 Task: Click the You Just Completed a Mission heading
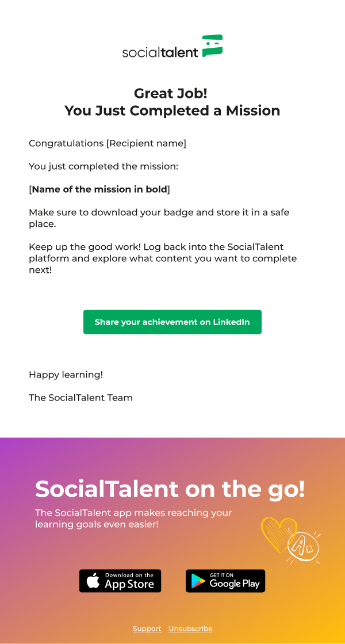tap(172, 110)
